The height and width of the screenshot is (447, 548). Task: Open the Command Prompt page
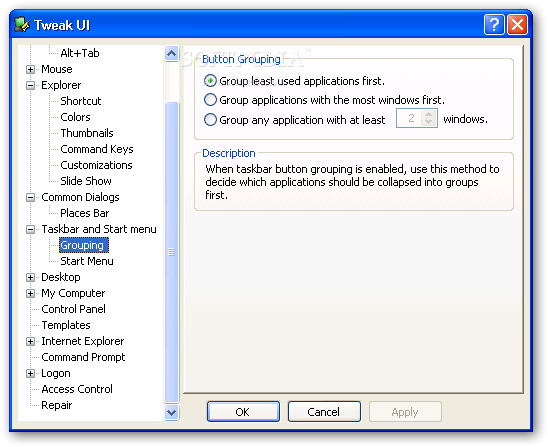(x=83, y=357)
